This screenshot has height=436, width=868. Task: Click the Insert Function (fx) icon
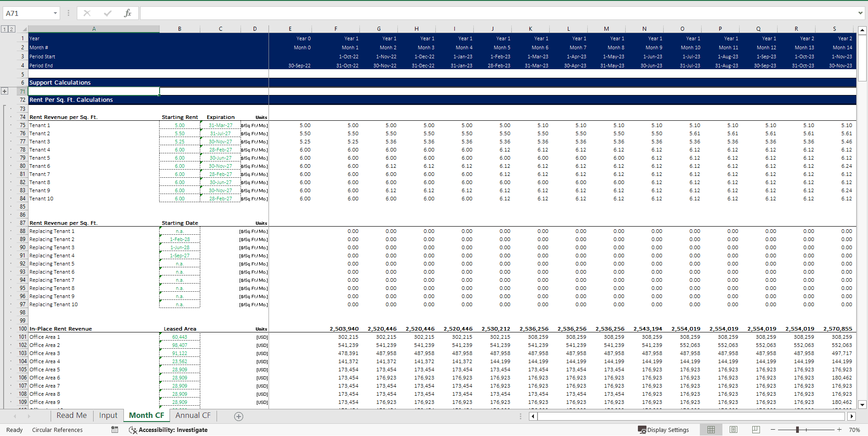(128, 13)
